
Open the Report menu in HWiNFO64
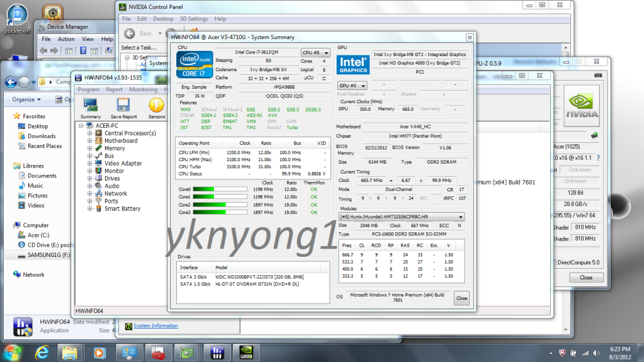pyautogui.click(x=114, y=89)
